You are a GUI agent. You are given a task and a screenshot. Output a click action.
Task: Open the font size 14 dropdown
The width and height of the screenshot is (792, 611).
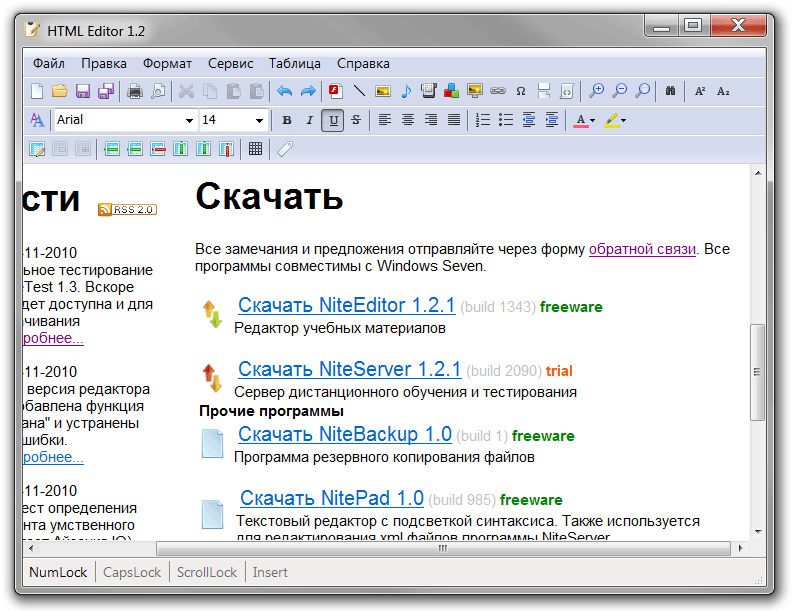click(x=259, y=120)
